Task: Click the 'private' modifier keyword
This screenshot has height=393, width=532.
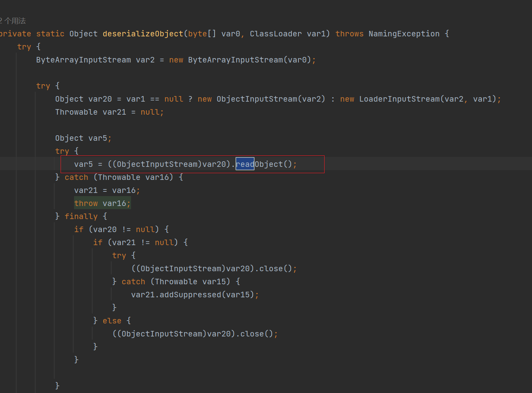Action: pos(15,34)
